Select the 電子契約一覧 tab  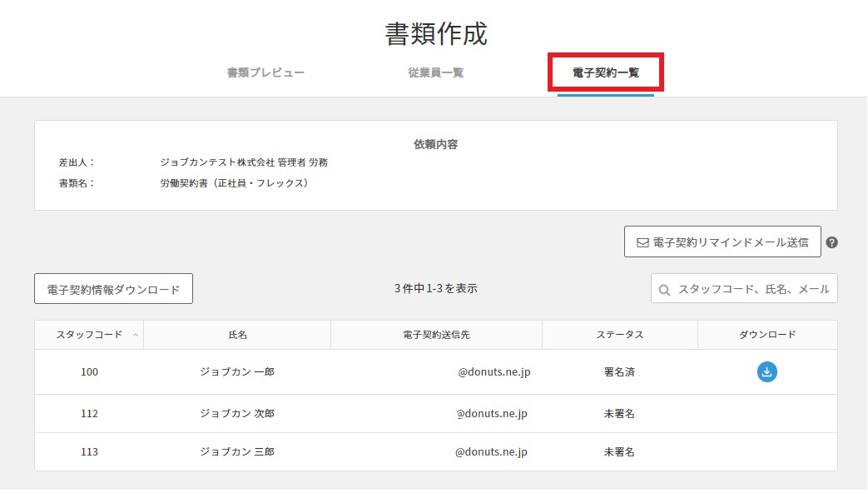tap(605, 72)
